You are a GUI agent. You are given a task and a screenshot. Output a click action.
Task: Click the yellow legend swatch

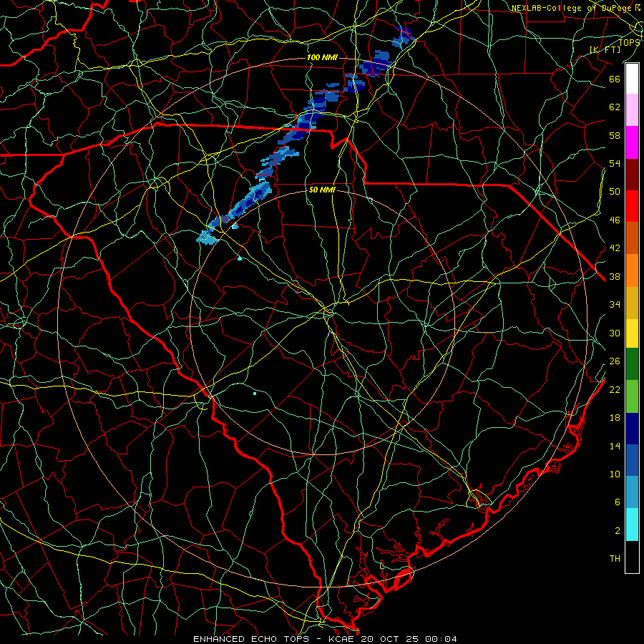(x=632, y=333)
